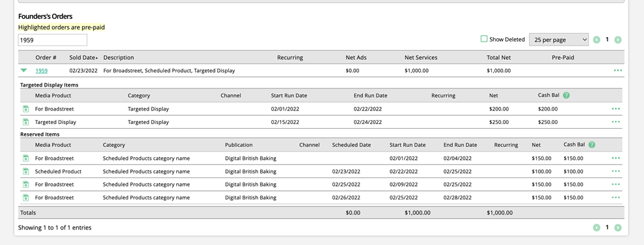Image resolution: width=644 pixels, height=245 pixels.
Task: Click page 1 in bottom pagination
Action: coord(607,227)
